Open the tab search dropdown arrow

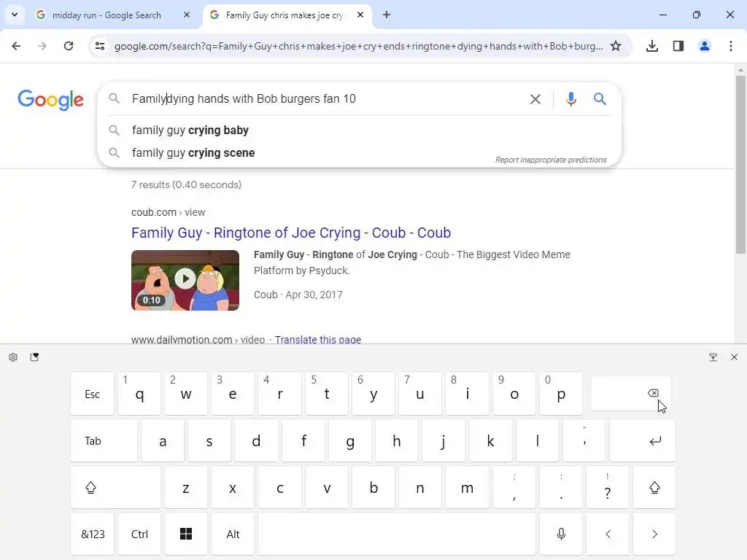15,15
